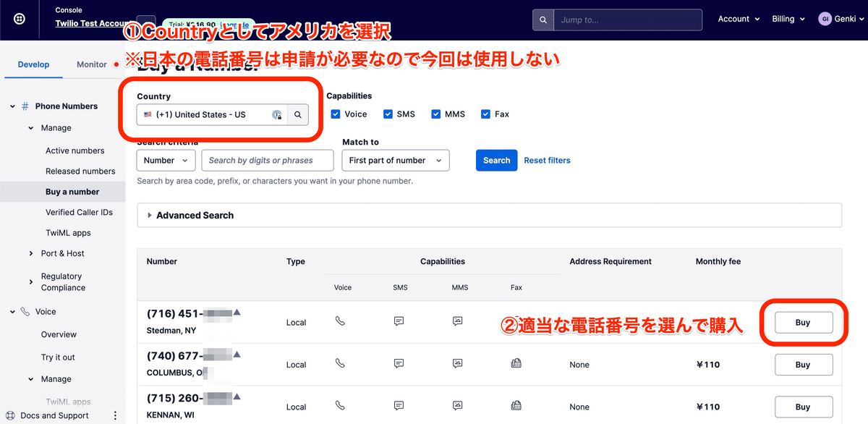This screenshot has width=868, height=424.
Task: Click the MMS capability icon for (716) 451 number
Action: pos(457,321)
